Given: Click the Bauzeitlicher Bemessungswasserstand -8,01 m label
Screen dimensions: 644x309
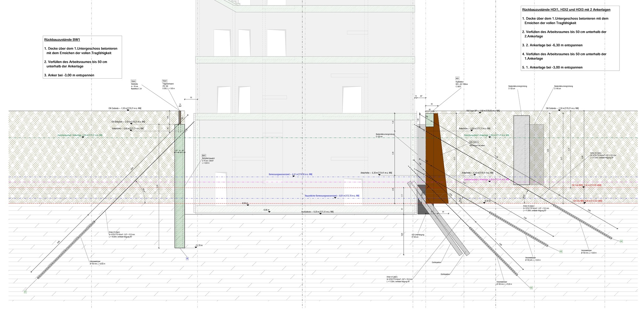Looking at the screenshot, I should (x=332, y=196).
